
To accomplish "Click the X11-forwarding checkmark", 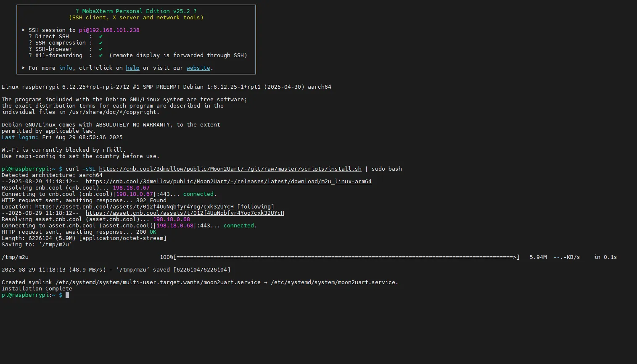I will tap(101, 55).
